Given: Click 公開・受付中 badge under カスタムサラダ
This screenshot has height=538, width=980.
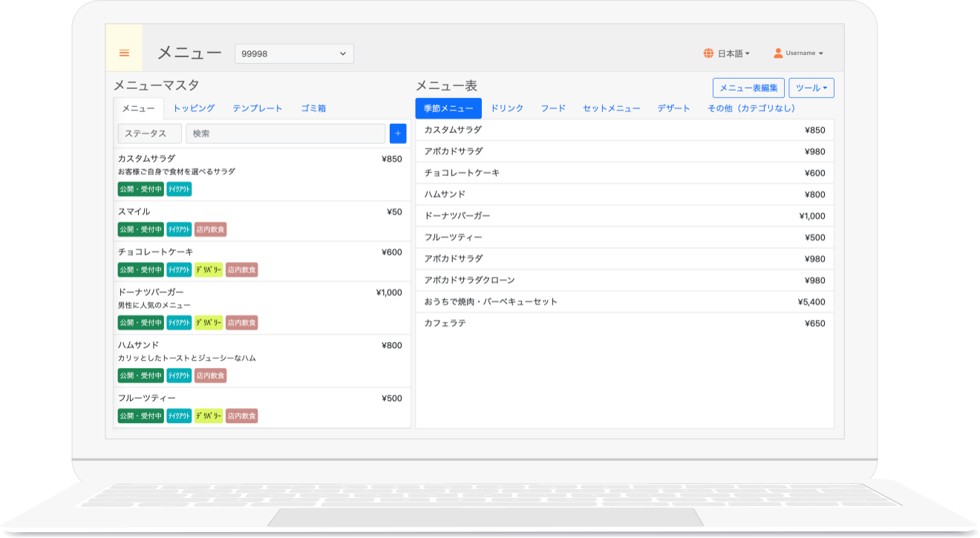Looking at the screenshot, I should [140, 189].
